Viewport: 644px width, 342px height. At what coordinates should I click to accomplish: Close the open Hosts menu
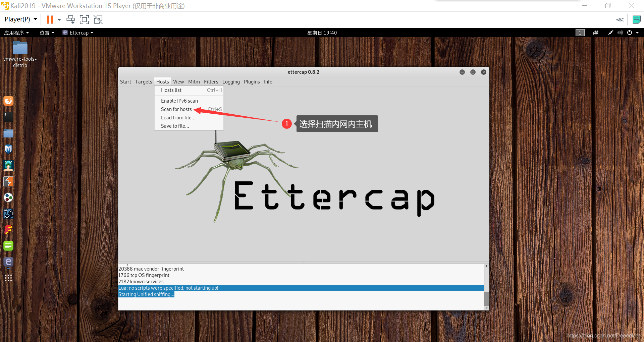tap(163, 82)
